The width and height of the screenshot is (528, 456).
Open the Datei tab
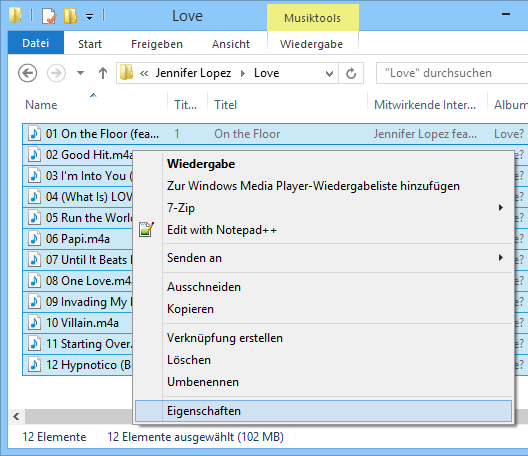pos(36,43)
